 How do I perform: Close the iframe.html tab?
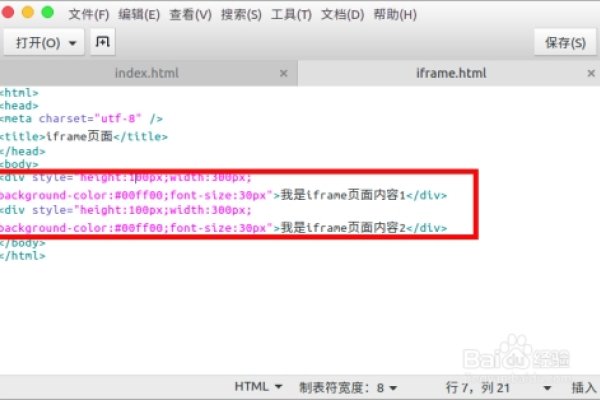(x=591, y=73)
